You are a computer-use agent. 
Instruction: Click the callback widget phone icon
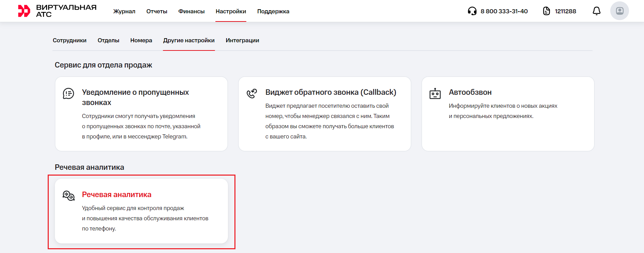[x=252, y=93]
